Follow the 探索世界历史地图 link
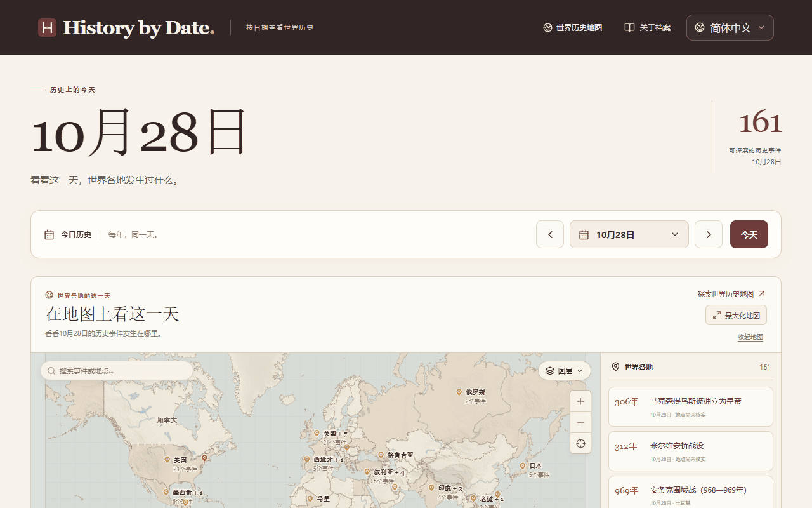 [731, 294]
